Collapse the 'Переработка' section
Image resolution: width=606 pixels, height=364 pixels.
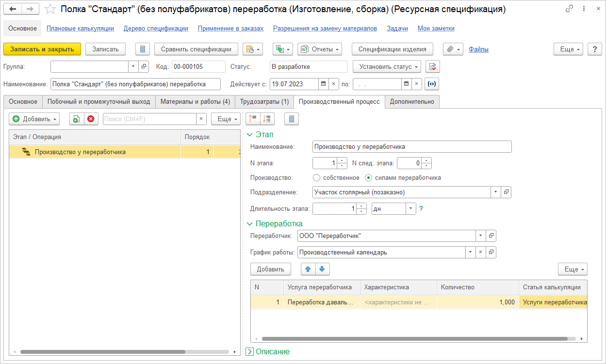pyautogui.click(x=250, y=224)
